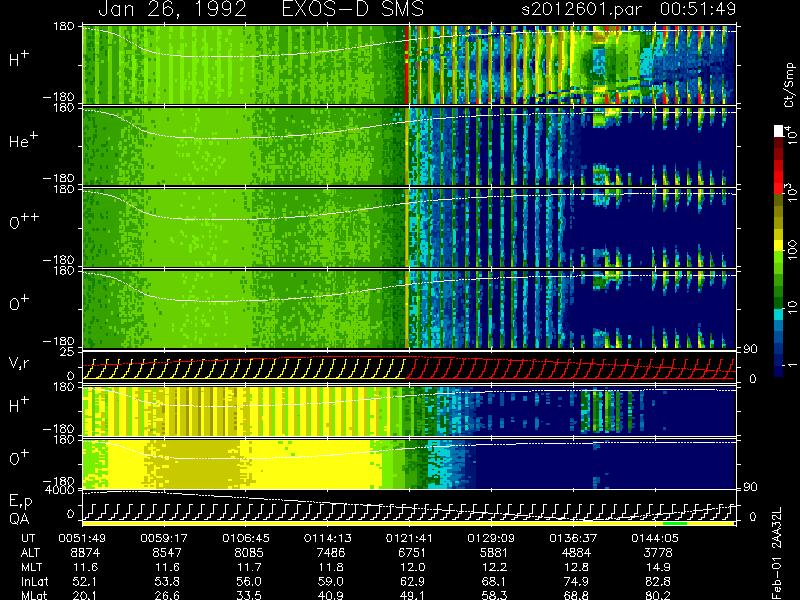The image size is (800, 600).
Task: Click the date title 'Jan 26, 1992'
Action: (x=172, y=10)
